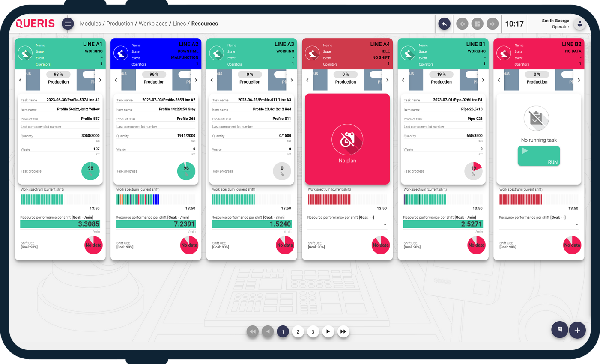Navigate to Workplaces in breadcrumb
Viewport: 600px width, 364px height.
153,24
